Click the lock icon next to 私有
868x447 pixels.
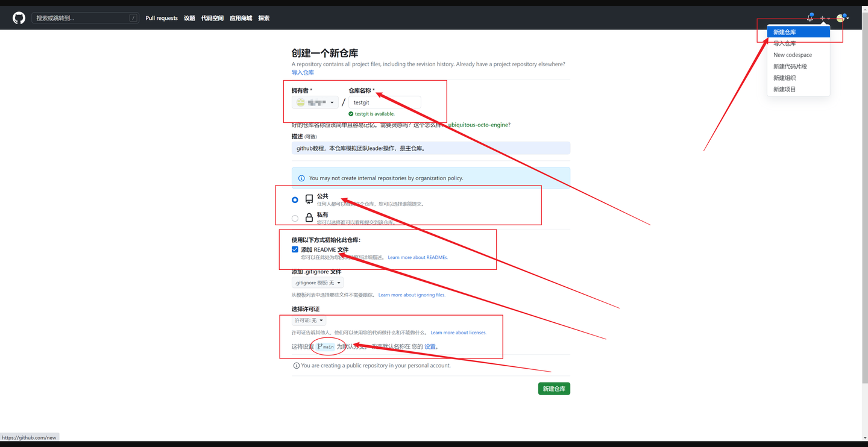(x=309, y=217)
